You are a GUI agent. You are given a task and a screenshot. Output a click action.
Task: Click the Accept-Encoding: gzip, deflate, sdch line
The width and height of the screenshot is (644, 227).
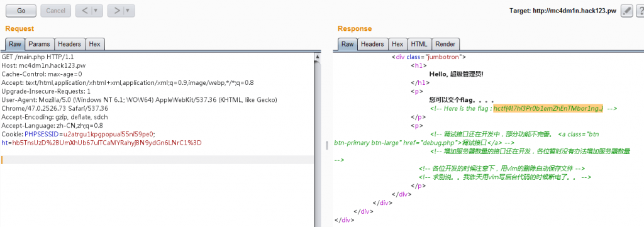pos(55,117)
